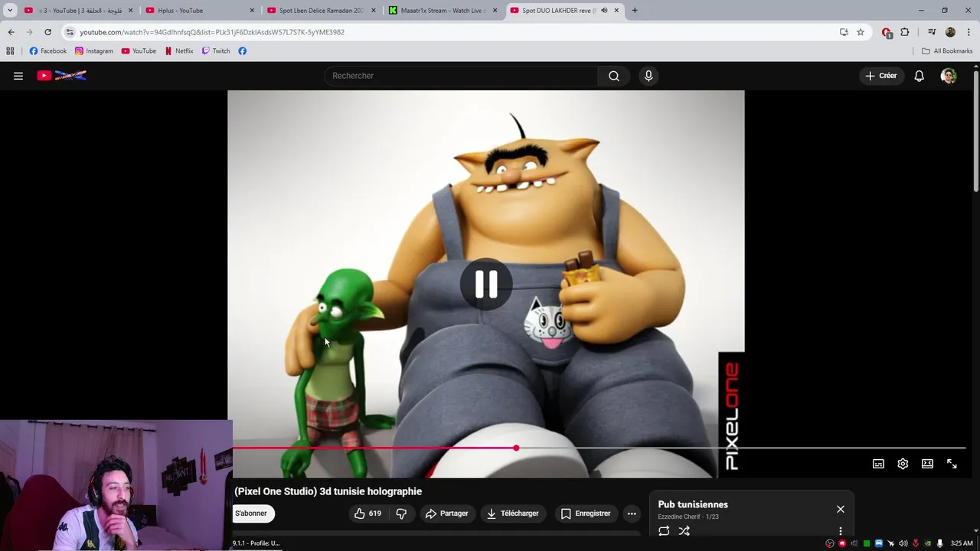The image size is (980, 551).
Task: Click the tray microphone icon
Action: pyautogui.click(x=939, y=543)
